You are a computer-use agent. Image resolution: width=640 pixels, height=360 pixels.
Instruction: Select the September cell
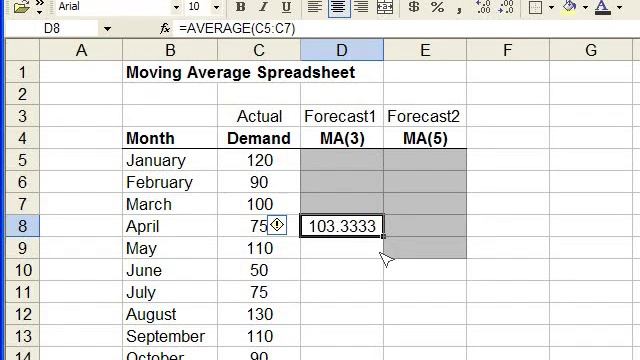click(x=170, y=336)
